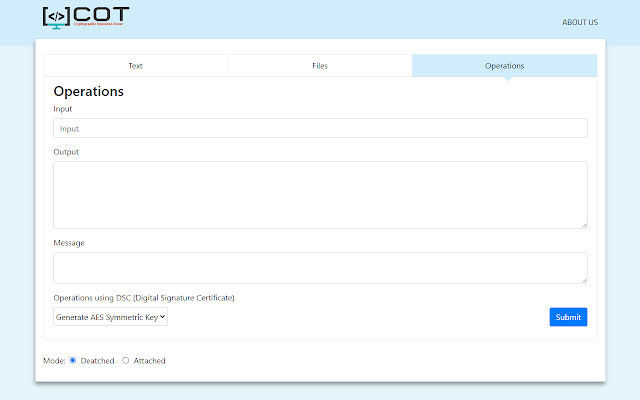The height and width of the screenshot is (400, 640).
Task: Grab the Output textarea resize handle
Action: 584,225
